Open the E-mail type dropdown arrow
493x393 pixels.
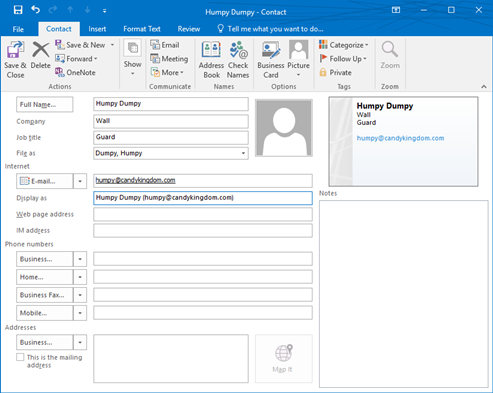click(80, 181)
